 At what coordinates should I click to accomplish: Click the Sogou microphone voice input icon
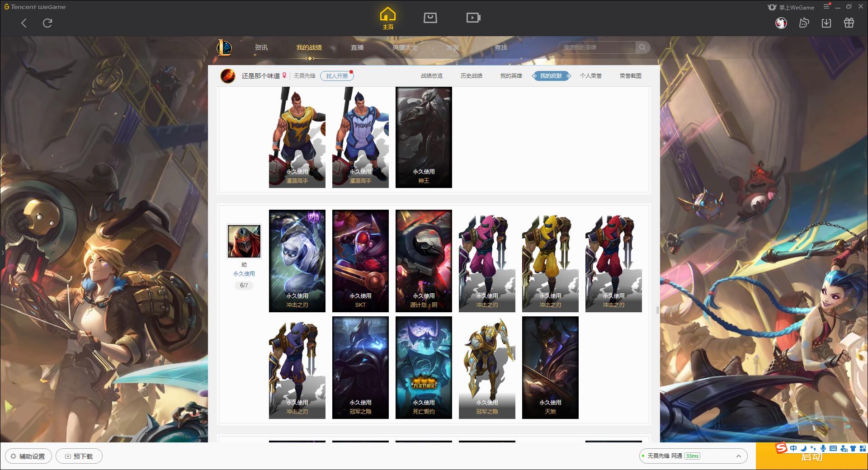click(823, 448)
